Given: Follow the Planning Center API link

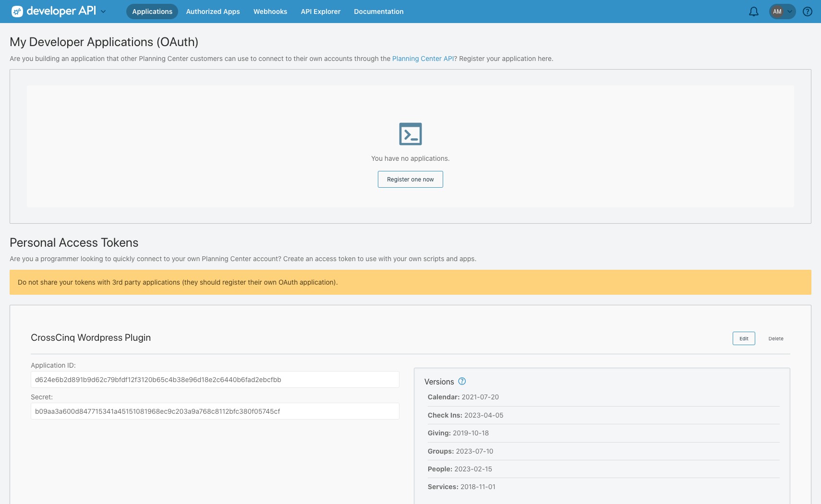Looking at the screenshot, I should point(423,59).
